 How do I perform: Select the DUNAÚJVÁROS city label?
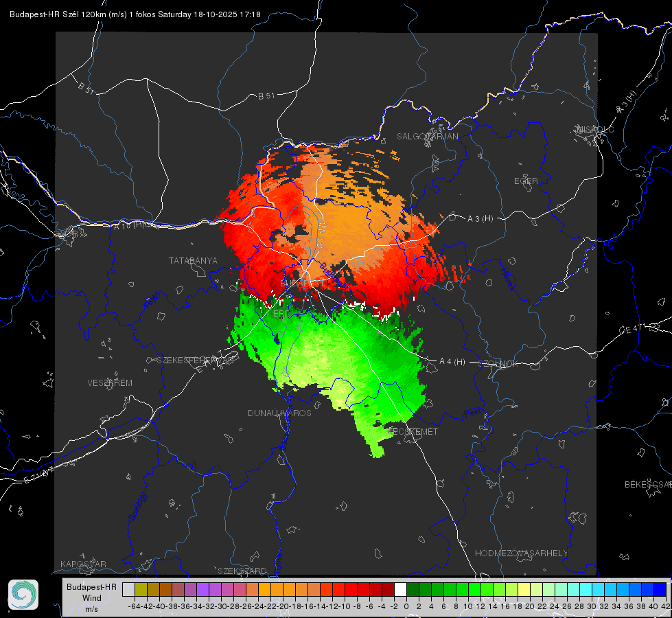click(279, 413)
